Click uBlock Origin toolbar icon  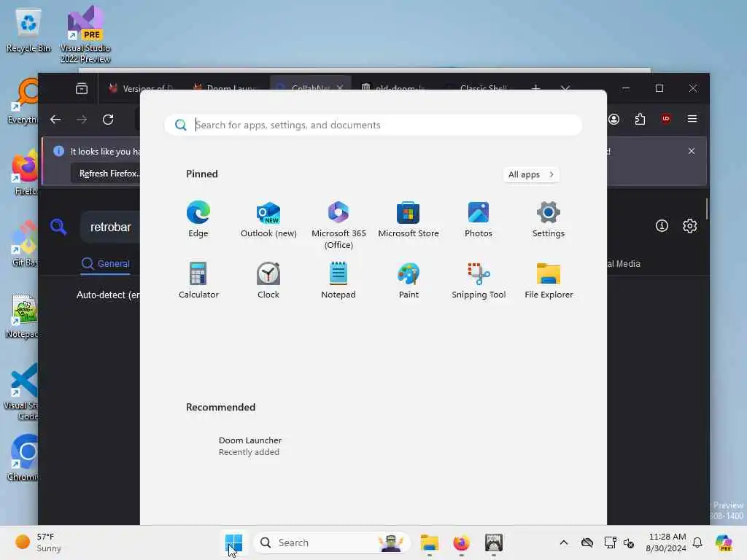pyautogui.click(x=666, y=119)
